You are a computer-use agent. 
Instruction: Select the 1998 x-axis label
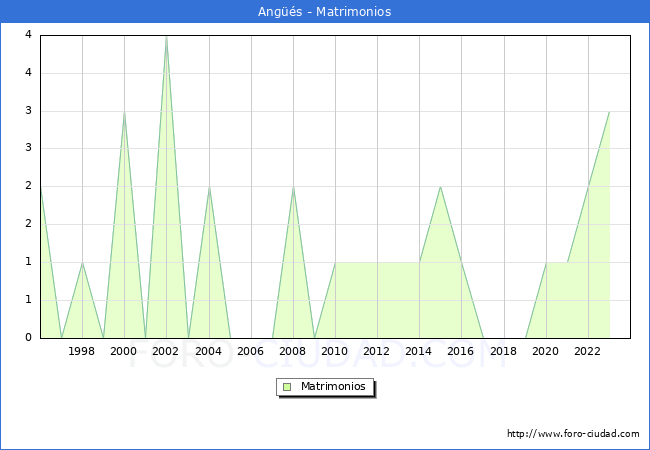(x=82, y=351)
